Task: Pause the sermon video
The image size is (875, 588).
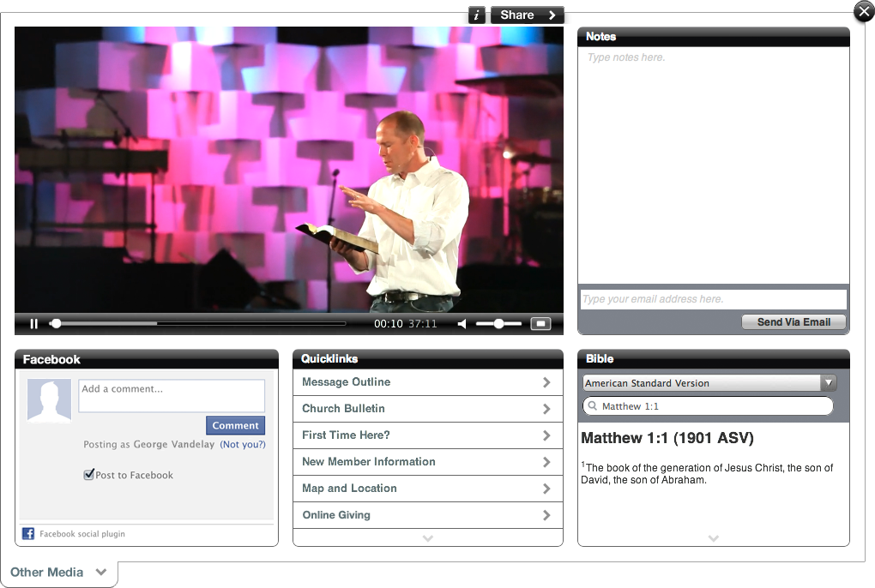Action: 34,323
